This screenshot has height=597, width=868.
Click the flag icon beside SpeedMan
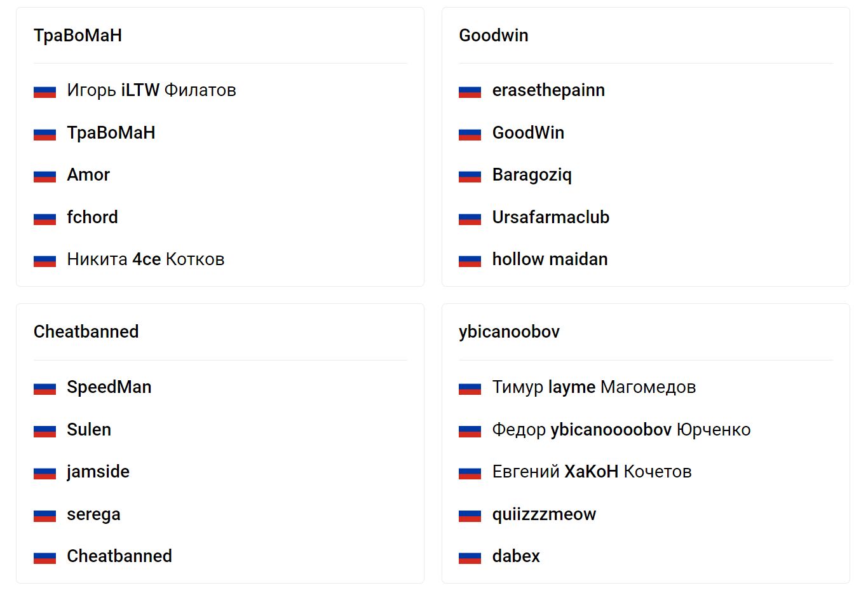click(44, 388)
